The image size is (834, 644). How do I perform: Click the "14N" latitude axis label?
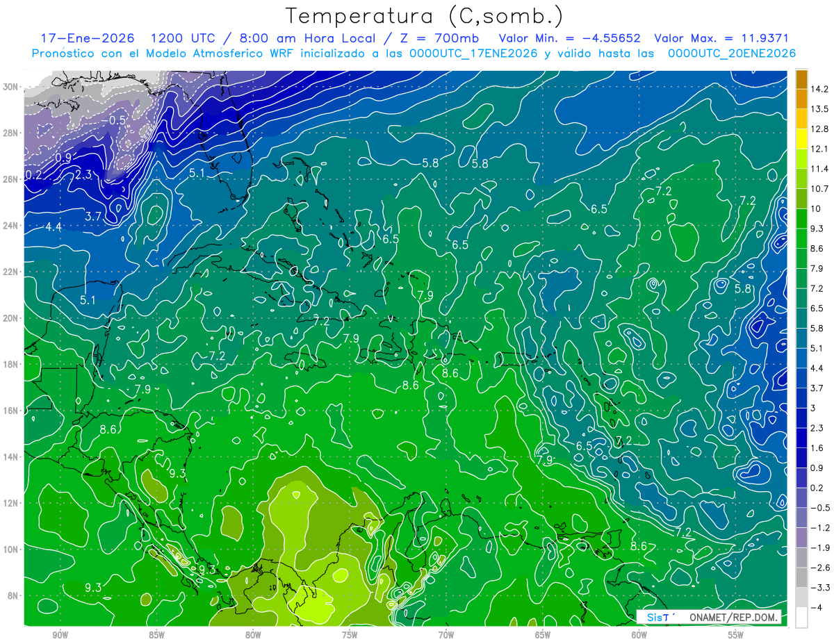[x=10, y=457]
